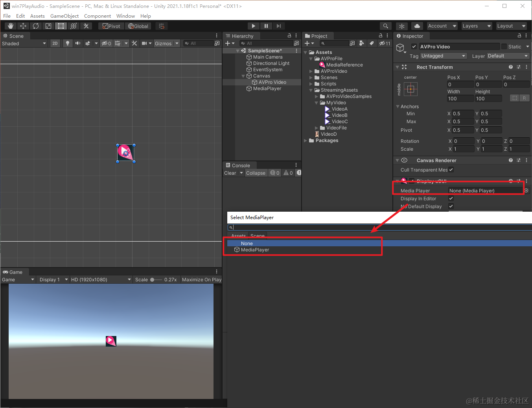Open Unity Collab services sun icon
This screenshot has height=408, width=532.
402,26
